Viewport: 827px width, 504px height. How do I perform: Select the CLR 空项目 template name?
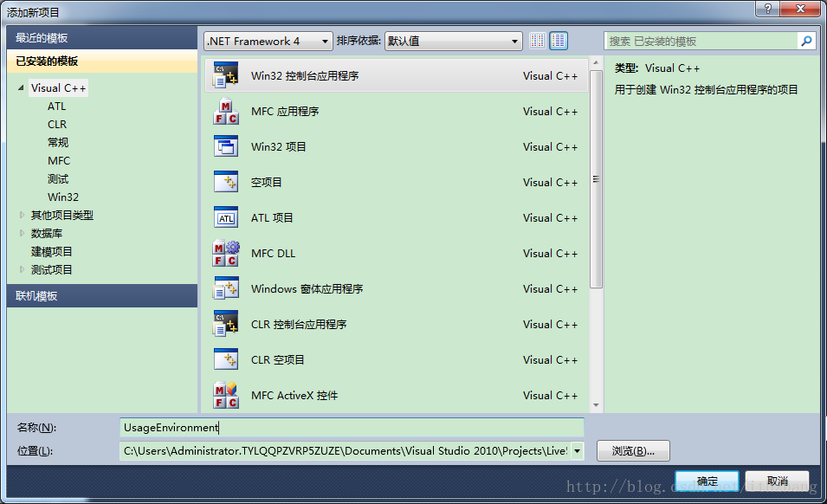point(277,359)
